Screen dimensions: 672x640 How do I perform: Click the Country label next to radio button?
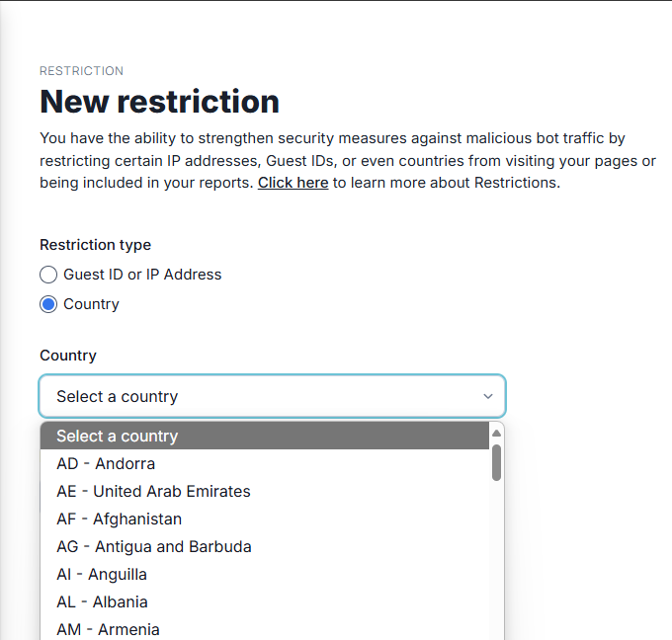tap(91, 304)
